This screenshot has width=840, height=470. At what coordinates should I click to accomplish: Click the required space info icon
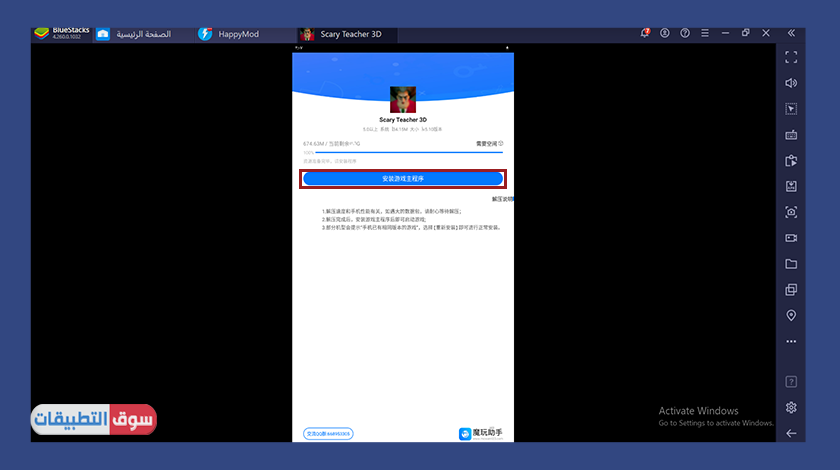click(x=501, y=144)
